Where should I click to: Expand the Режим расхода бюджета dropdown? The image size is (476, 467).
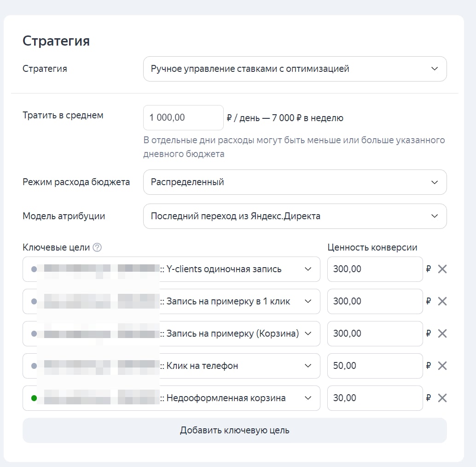[x=295, y=182]
